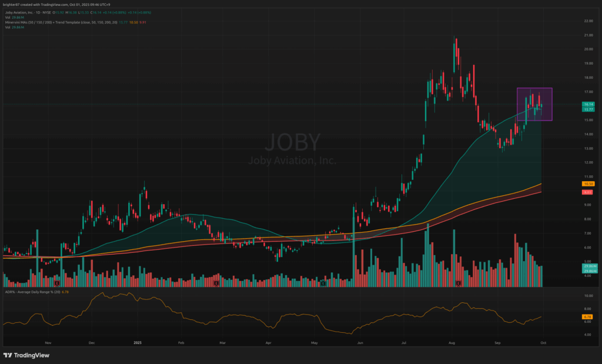Select the earnings 'E' marker in March
The width and height of the screenshot is (602, 364).
click(217, 283)
